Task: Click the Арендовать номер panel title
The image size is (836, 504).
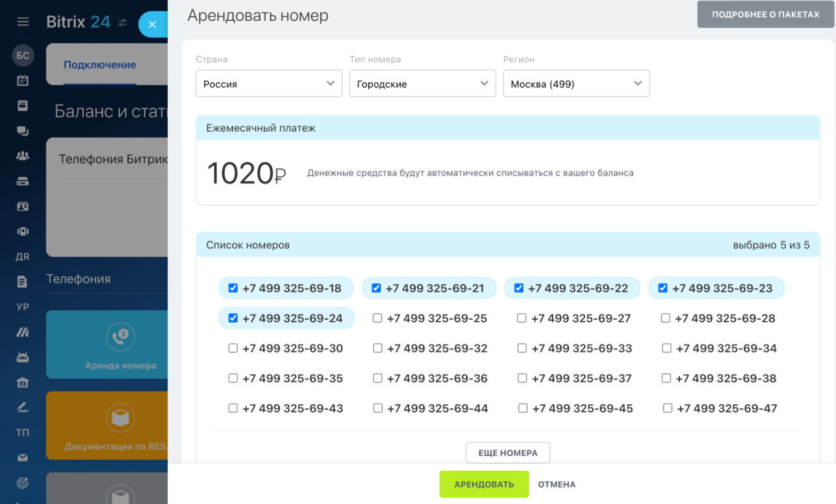Action: (258, 16)
